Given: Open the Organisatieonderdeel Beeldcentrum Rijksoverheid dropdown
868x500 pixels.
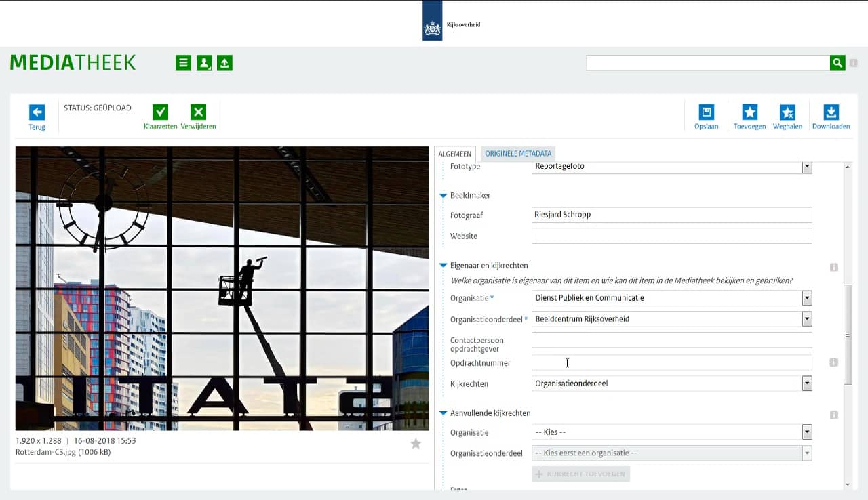Looking at the screenshot, I should click(x=806, y=319).
